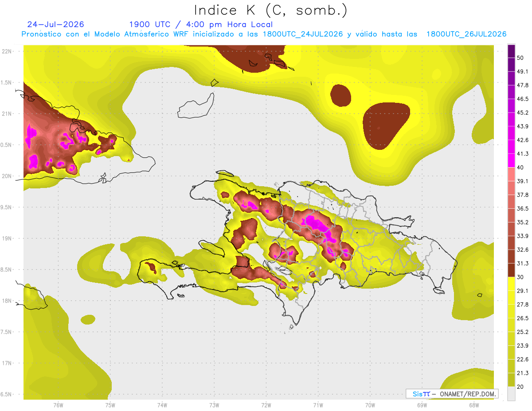Click the colorbar value '41.3'
The width and height of the screenshot is (532, 411).
click(523, 154)
